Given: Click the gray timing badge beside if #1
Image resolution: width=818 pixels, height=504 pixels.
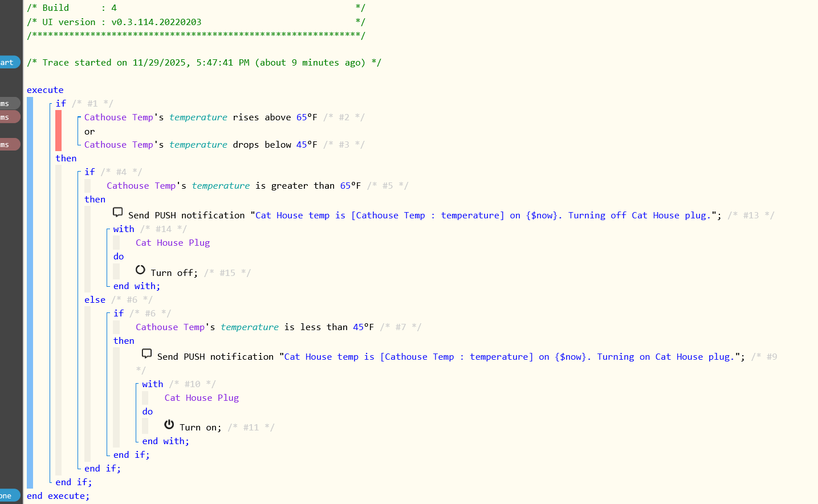Looking at the screenshot, I should point(9,103).
